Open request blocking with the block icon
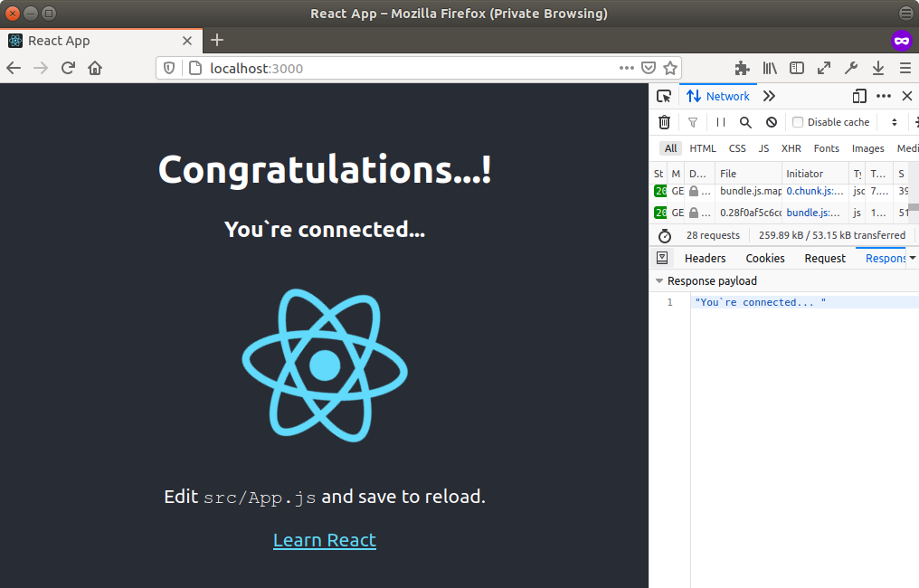The image size is (919, 588). click(x=771, y=121)
